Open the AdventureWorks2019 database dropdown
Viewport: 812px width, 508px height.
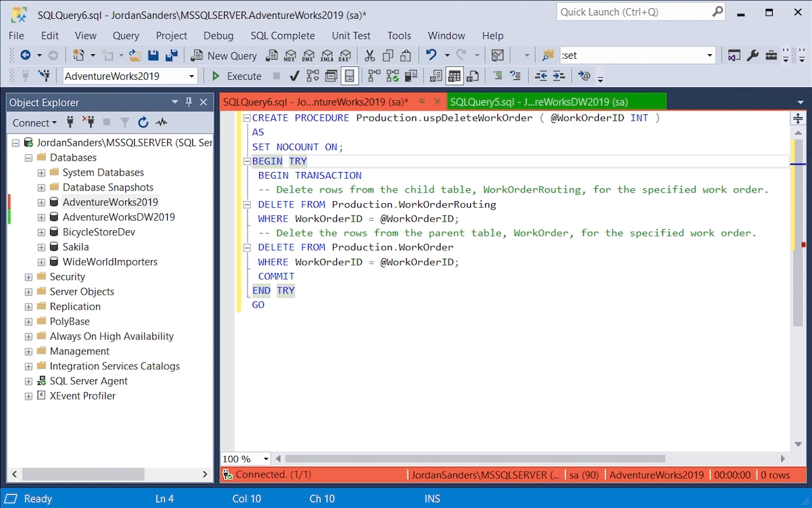191,76
